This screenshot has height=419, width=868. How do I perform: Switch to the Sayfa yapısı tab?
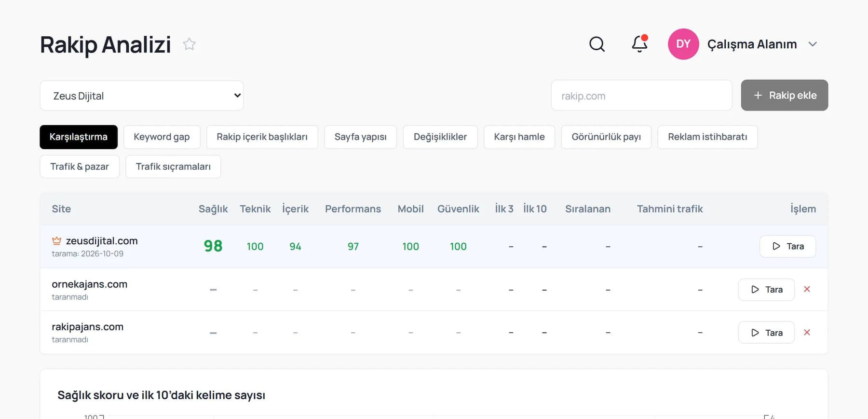tap(360, 137)
